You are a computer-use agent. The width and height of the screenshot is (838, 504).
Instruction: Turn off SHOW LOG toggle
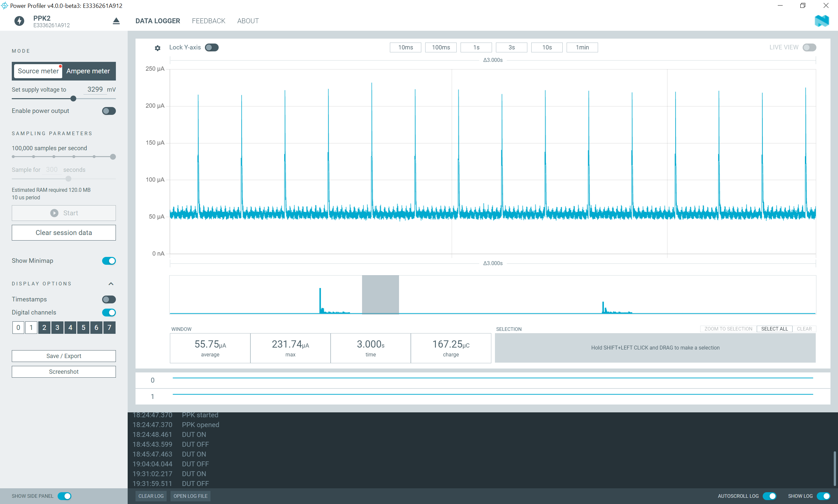tap(823, 496)
